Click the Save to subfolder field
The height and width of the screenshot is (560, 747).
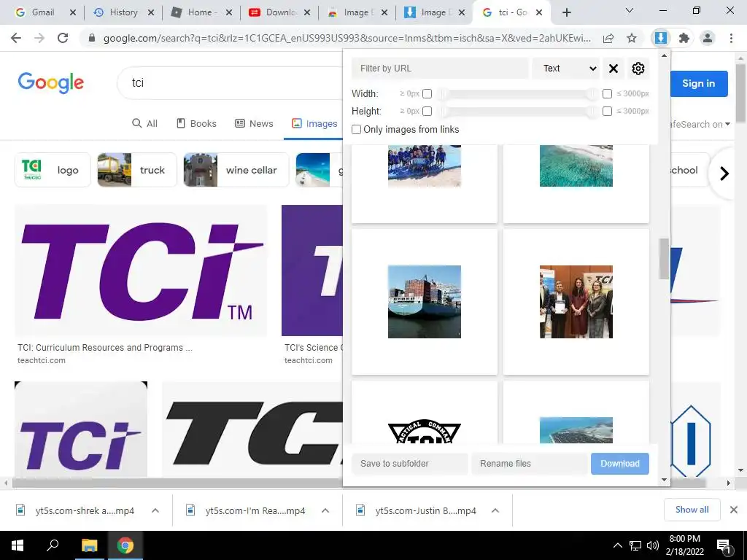tap(410, 463)
